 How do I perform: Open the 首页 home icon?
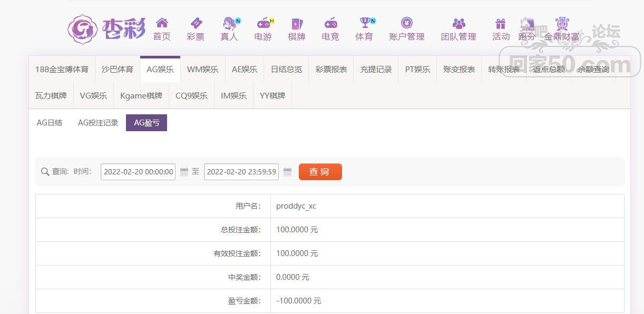[x=162, y=23]
